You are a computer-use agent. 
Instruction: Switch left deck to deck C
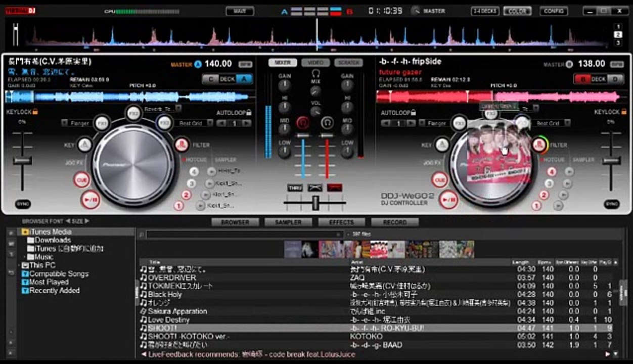[210, 79]
